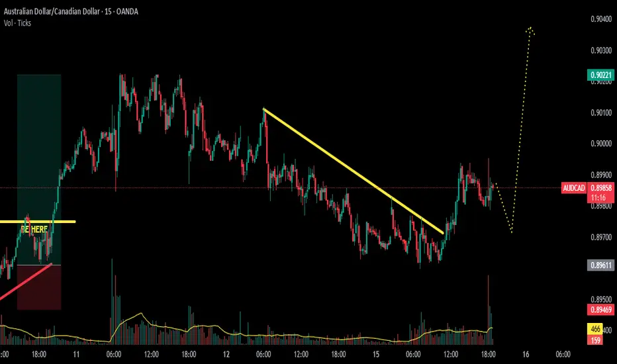Viewport: 617px width, 364px height.
Task: Click the yellow 466 volume MA value label
Action: pyautogui.click(x=595, y=328)
